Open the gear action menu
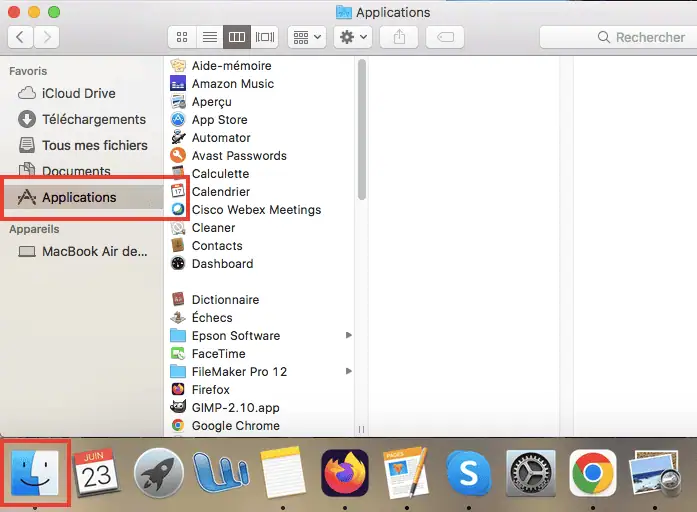Viewport: 697px width, 512px height. [353, 37]
